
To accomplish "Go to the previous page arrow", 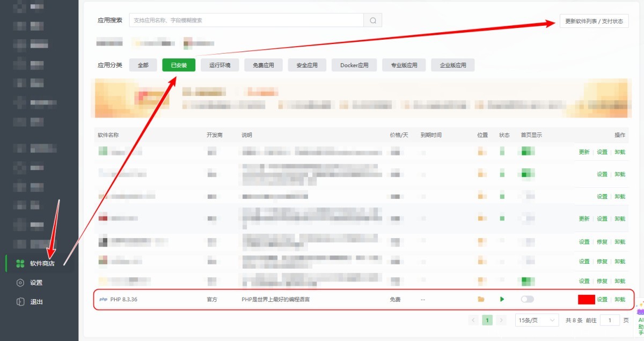I will pyautogui.click(x=474, y=320).
